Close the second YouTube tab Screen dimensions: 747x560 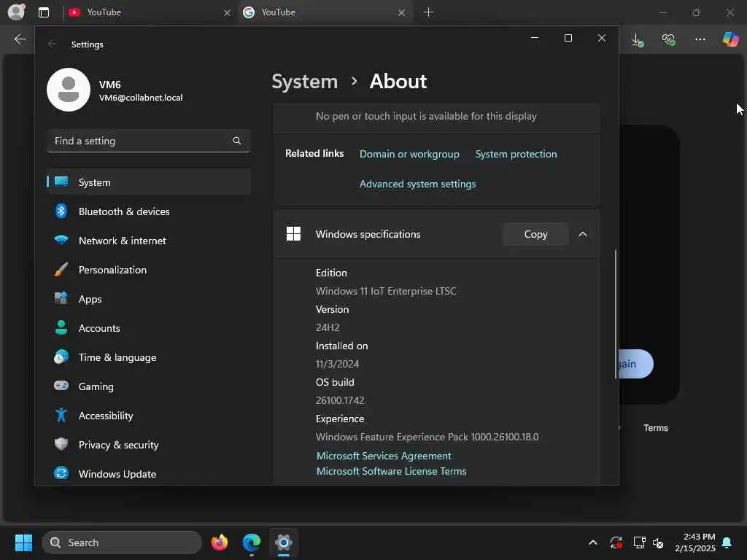402,12
